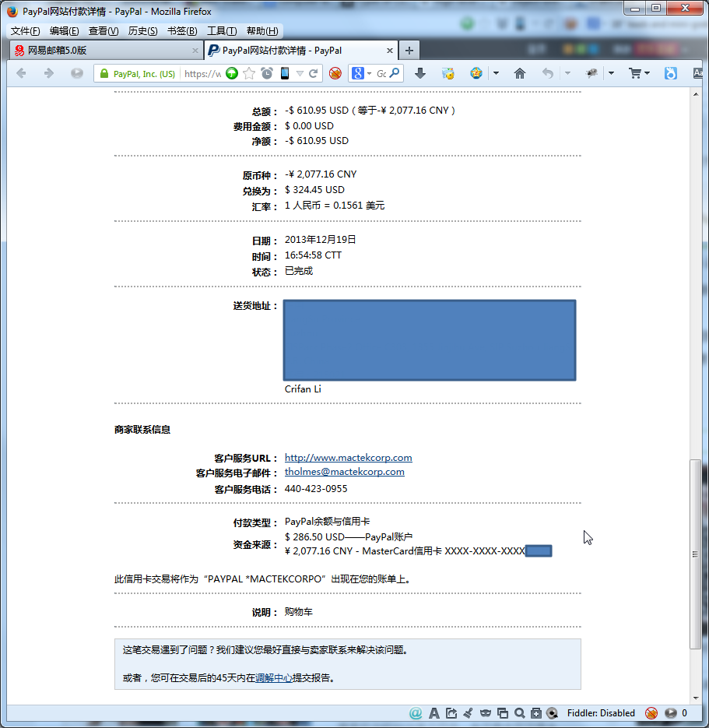
Task: Go forward with the forward arrow
Action: tap(49, 73)
